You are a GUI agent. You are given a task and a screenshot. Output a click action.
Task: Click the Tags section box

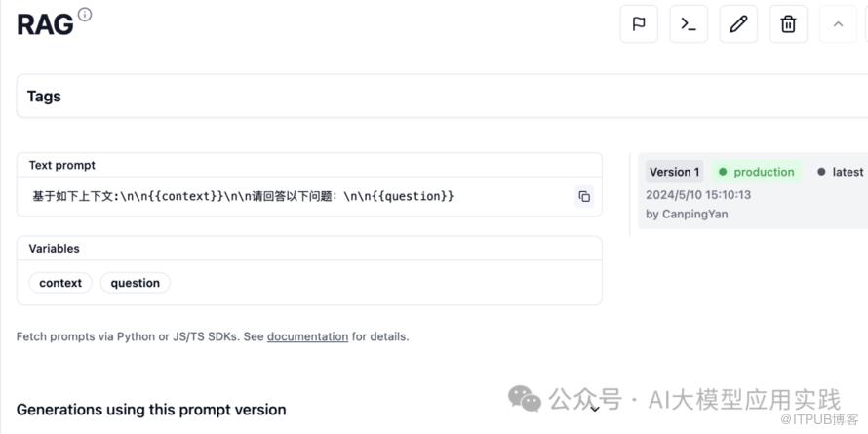[x=442, y=96]
